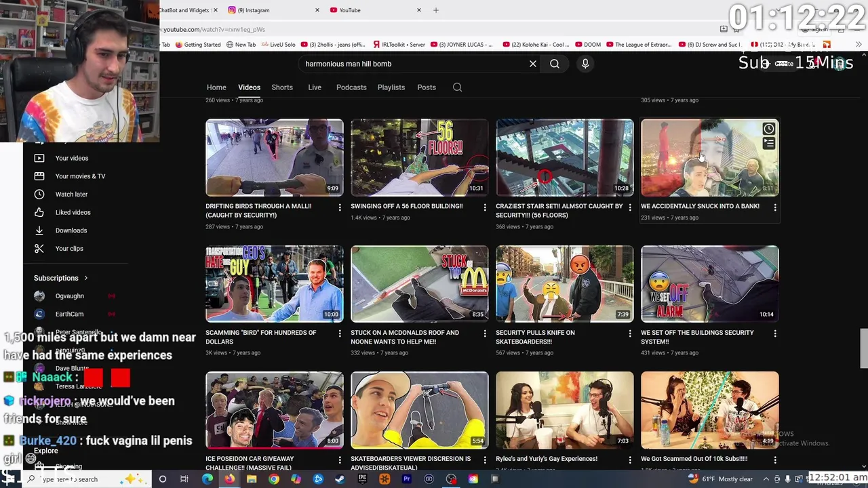
Task: Open options menu for Craziest Stair Set video
Action: (630, 207)
